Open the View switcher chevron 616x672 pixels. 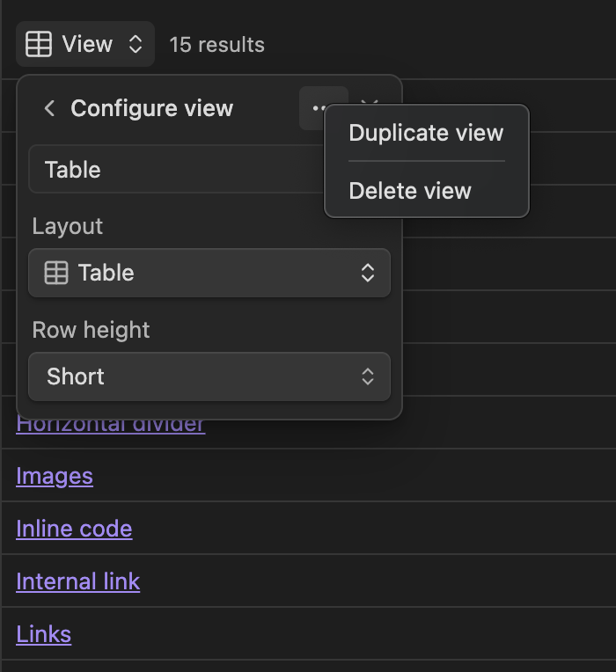point(136,44)
